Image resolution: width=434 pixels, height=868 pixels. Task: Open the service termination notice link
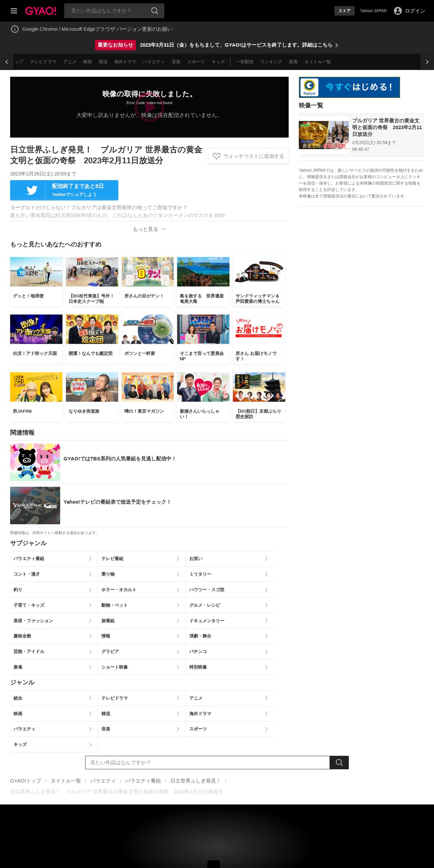(239, 45)
